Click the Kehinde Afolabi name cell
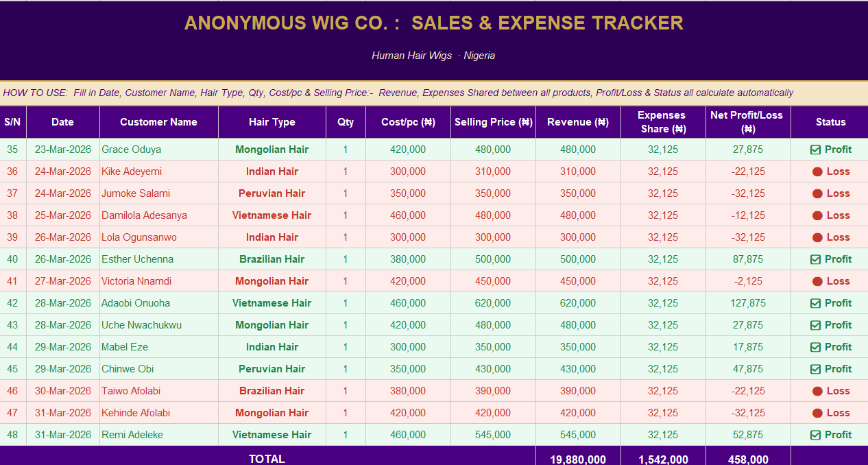 click(159, 413)
